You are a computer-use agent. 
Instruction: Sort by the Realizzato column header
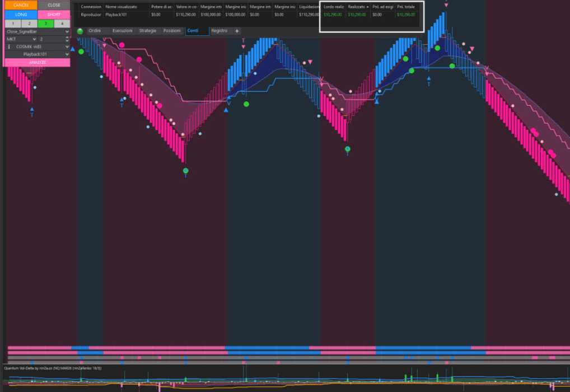pos(358,7)
